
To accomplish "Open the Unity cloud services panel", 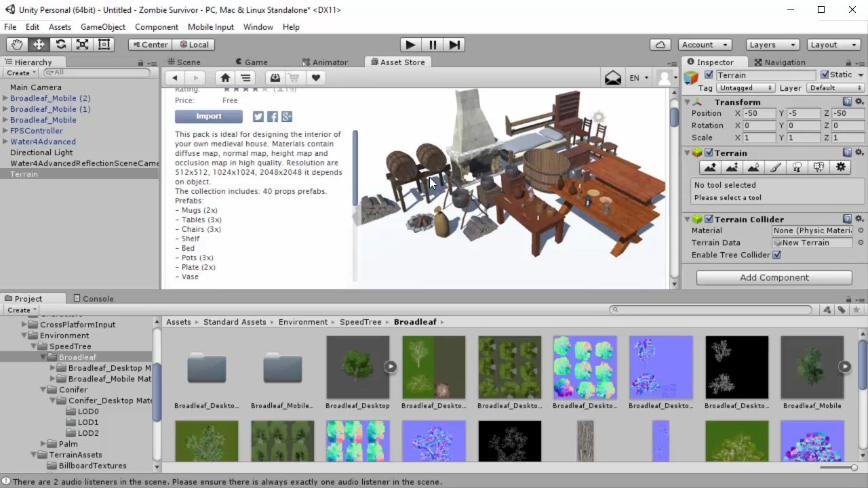I will click(660, 45).
